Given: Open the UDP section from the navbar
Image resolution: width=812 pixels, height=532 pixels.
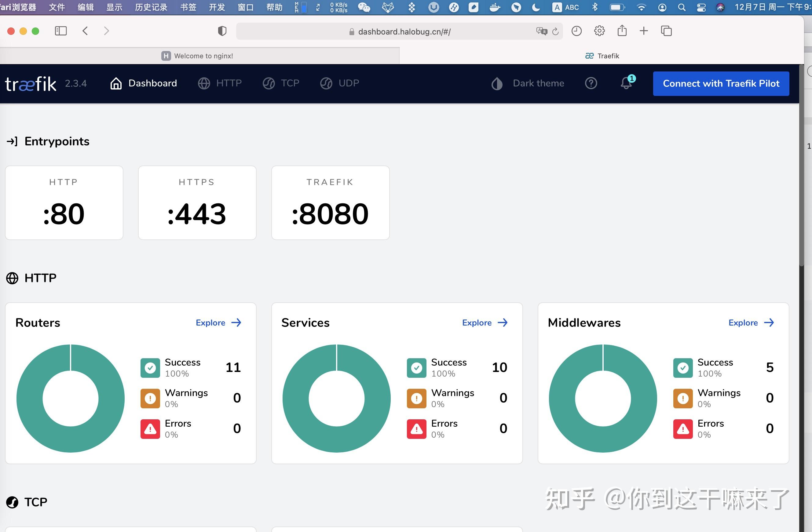Looking at the screenshot, I should pyautogui.click(x=326, y=83).
